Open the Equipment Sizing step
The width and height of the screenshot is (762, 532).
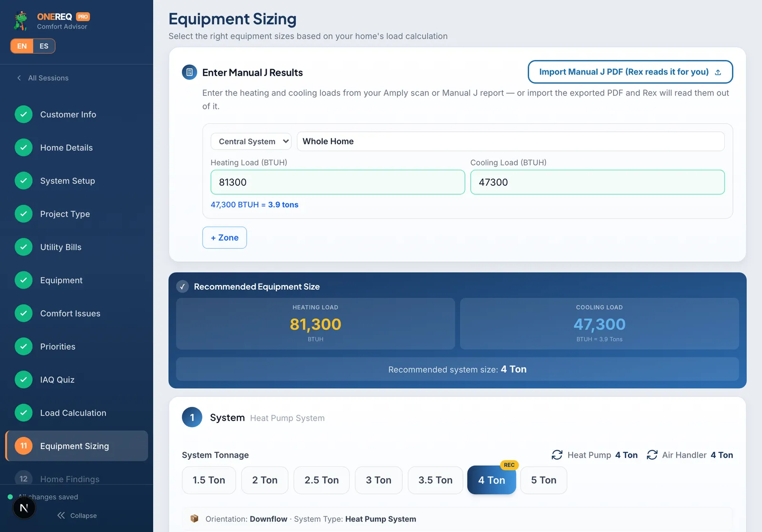(77, 446)
